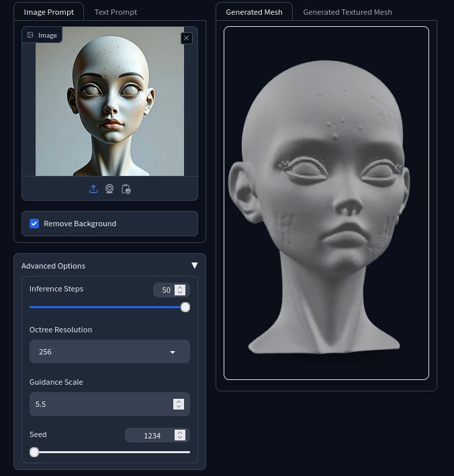Click the Octree Resolution label

point(60,330)
